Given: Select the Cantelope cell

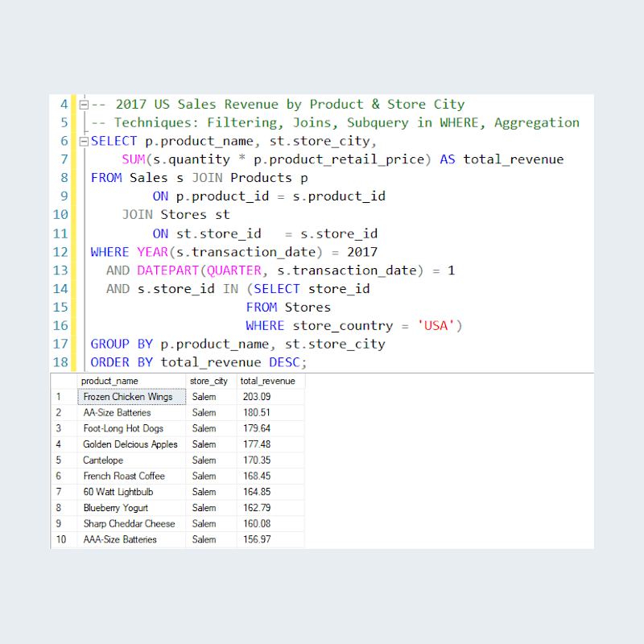Looking at the screenshot, I should [131, 460].
